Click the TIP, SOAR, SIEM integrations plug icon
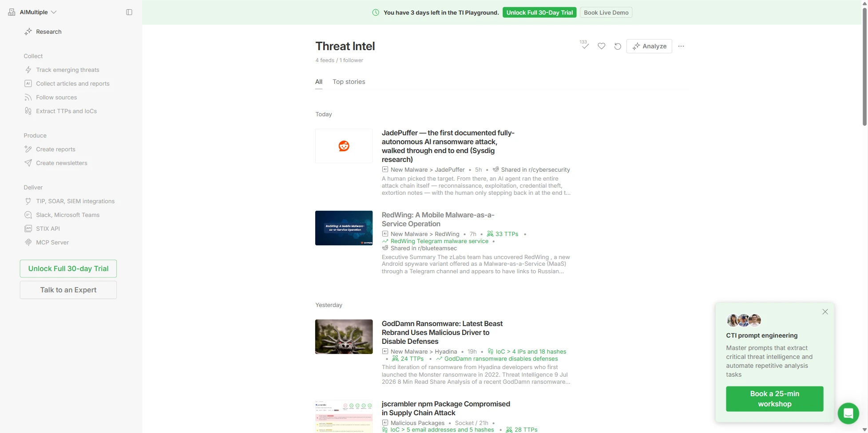Screen dimensions: 868x433 (x=28, y=201)
